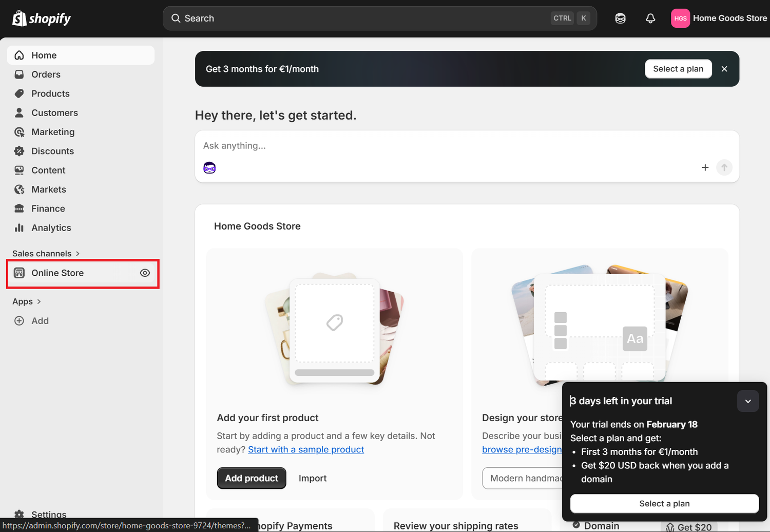This screenshot has height=532, width=770.
Task: Click the HGS store avatar
Action: 680,18
